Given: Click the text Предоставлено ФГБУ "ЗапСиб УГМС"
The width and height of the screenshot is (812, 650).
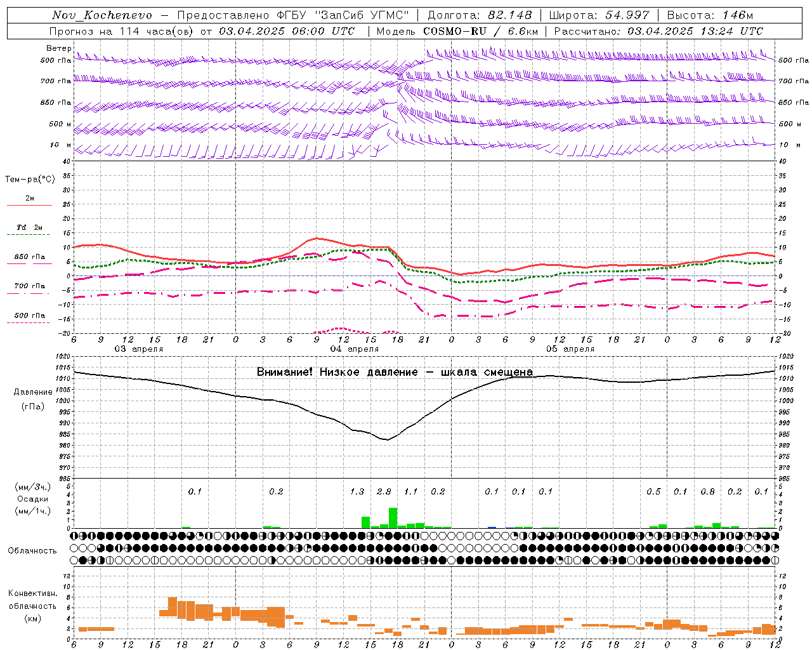Looking at the screenshot, I should [293, 15].
